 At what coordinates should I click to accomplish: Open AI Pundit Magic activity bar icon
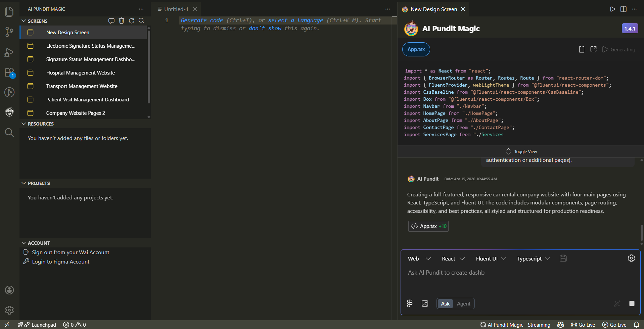[x=9, y=112]
